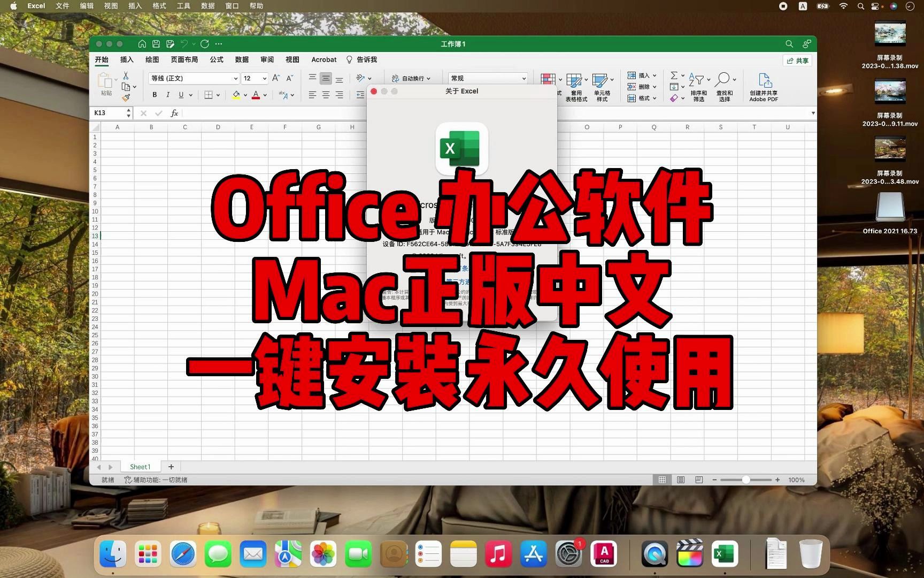924x578 pixels.
Task: Switch to the 公式 ribbon tab
Action: tap(217, 59)
